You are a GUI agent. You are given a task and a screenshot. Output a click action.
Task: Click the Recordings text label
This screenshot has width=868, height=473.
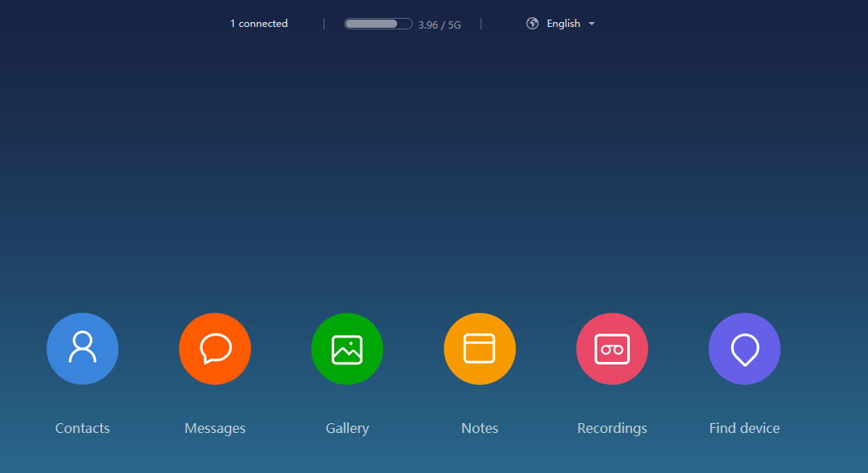tap(612, 428)
